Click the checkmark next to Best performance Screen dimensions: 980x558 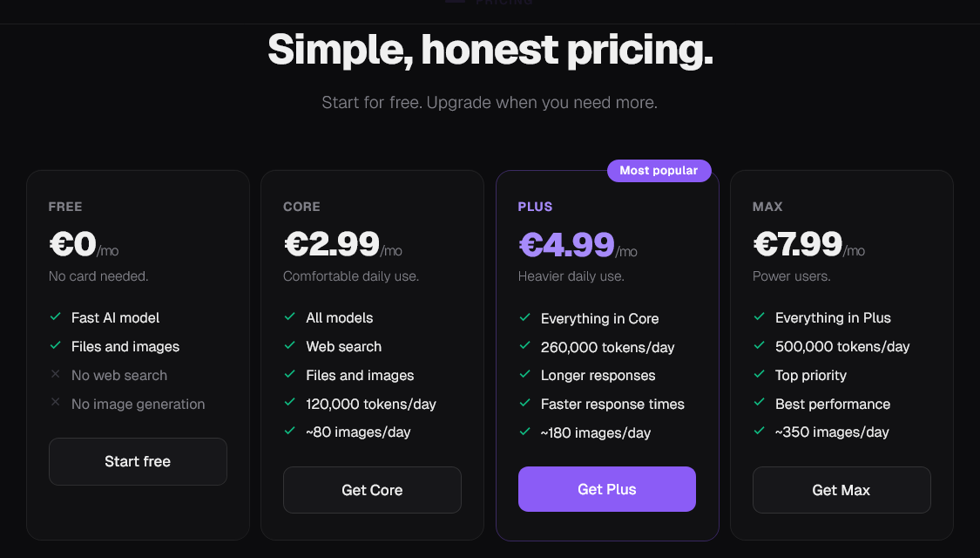[x=760, y=404]
